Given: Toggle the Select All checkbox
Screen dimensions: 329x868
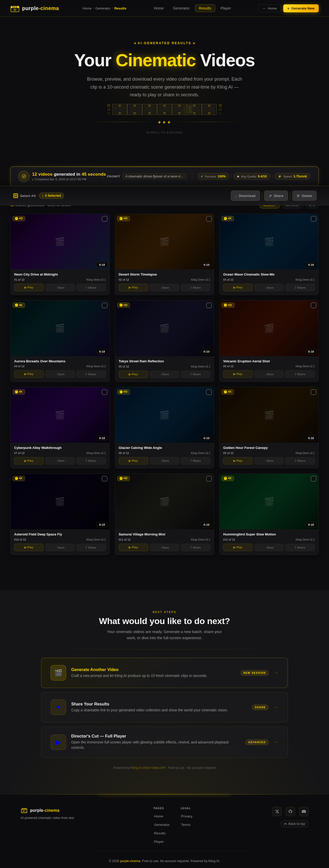Looking at the screenshot, I should [15, 196].
